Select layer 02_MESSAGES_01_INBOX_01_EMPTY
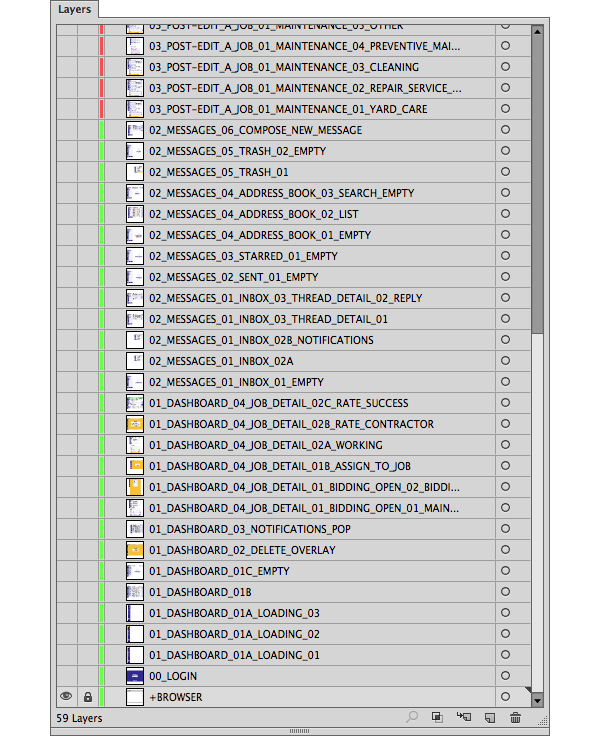The width and height of the screenshot is (600, 736). pos(236,382)
